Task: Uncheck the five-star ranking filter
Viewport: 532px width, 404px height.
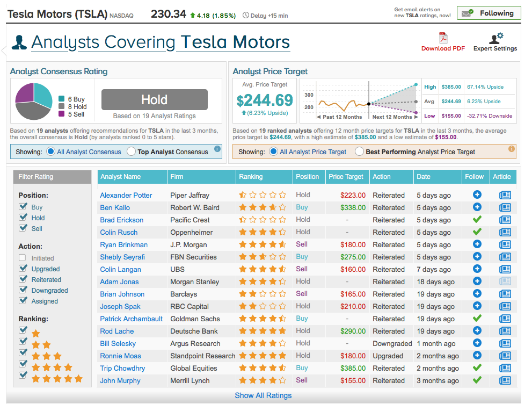Action: [x=23, y=375]
